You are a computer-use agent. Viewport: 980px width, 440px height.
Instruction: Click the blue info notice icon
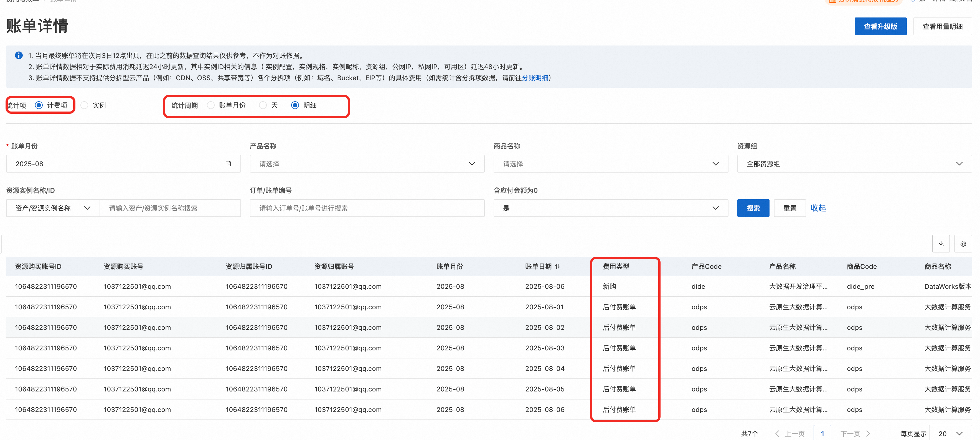[x=19, y=55]
